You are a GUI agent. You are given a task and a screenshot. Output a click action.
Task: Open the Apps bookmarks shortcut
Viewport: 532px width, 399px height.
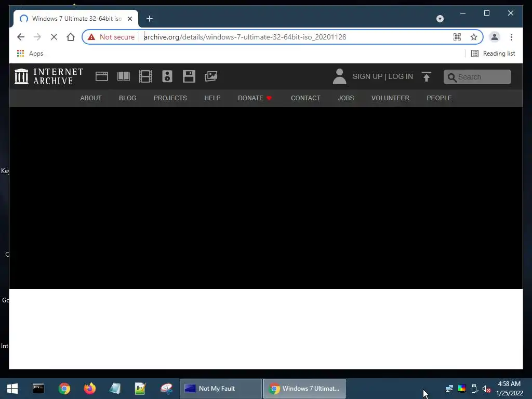(30, 54)
